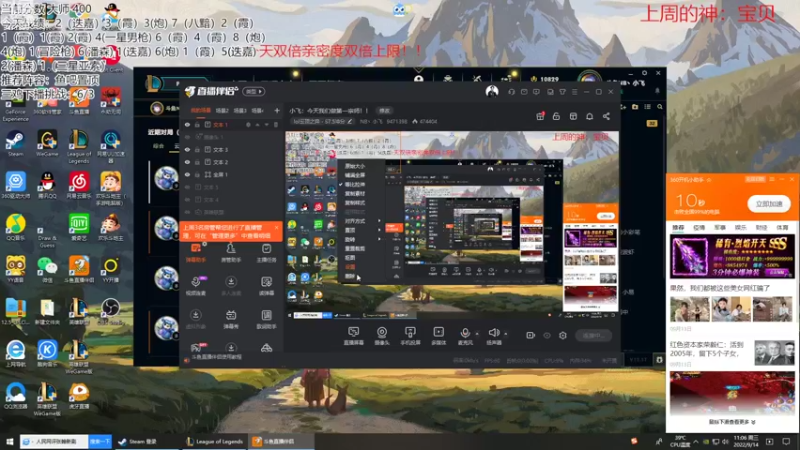The image size is (800, 450).
Task: Select 等比拉伸 in the context menu
Action: tap(355, 184)
